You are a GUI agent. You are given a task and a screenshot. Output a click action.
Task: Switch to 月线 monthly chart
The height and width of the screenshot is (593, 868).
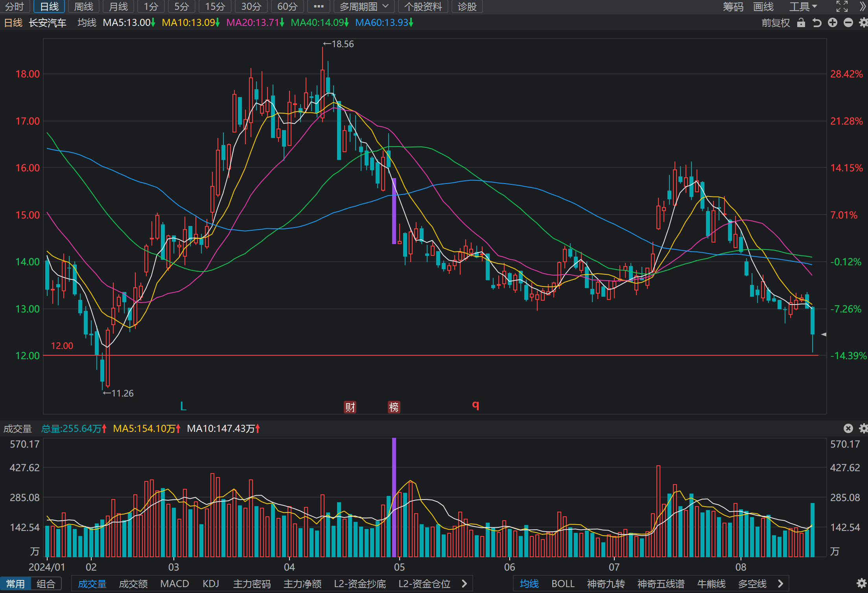[x=118, y=7]
